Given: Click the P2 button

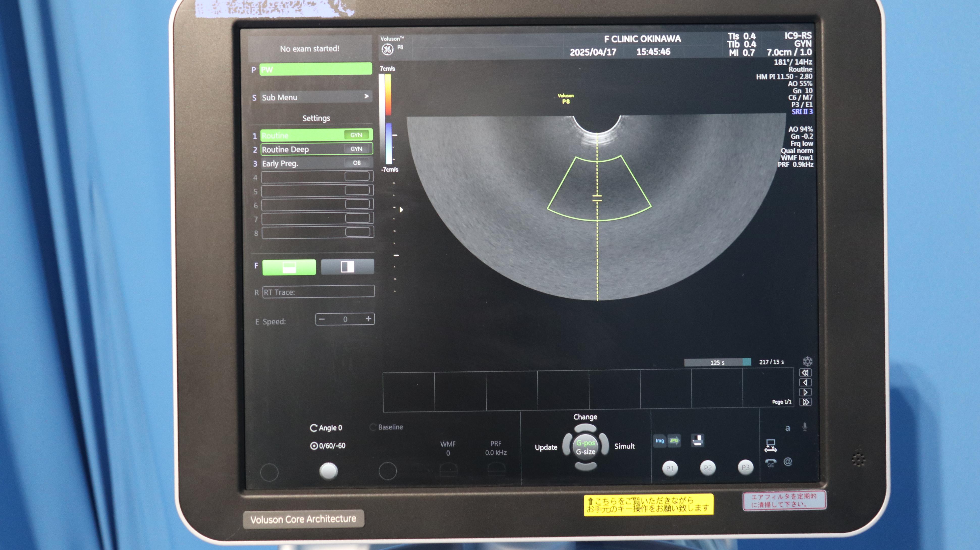Looking at the screenshot, I should click(x=708, y=468).
